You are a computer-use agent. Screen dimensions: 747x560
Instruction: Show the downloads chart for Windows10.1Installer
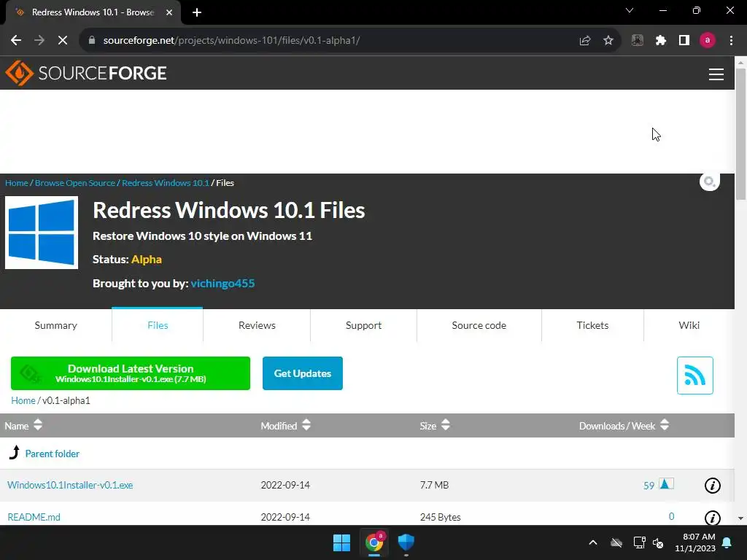pos(666,484)
